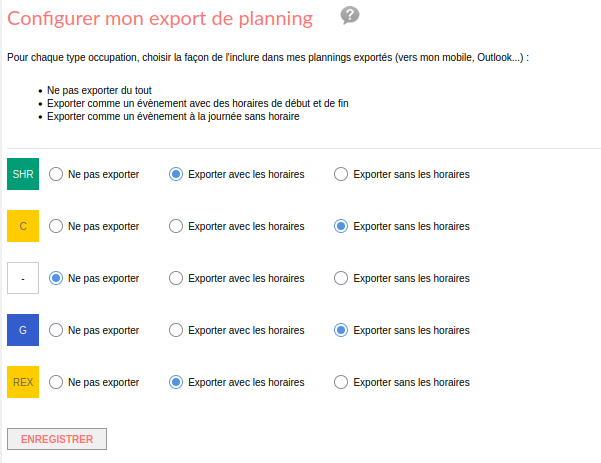
Task: Select Exporter sans les horaires for SHR
Action: pyautogui.click(x=341, y=174)
